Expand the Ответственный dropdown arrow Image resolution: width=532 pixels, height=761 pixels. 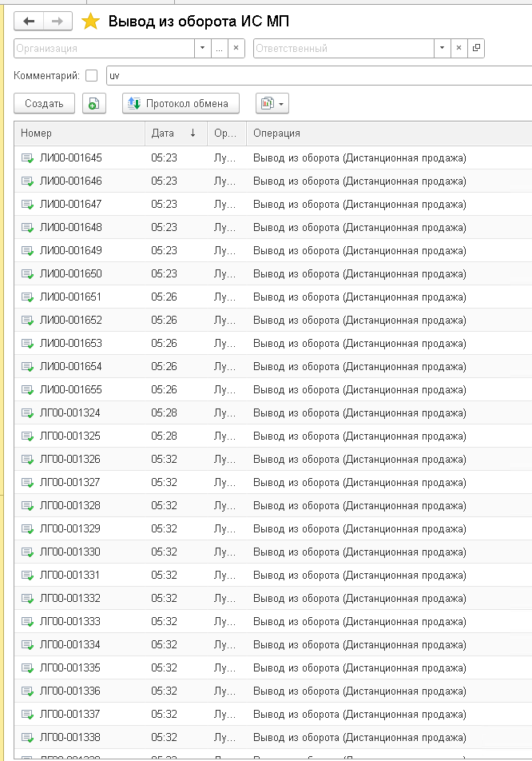[x=442, y=48]
